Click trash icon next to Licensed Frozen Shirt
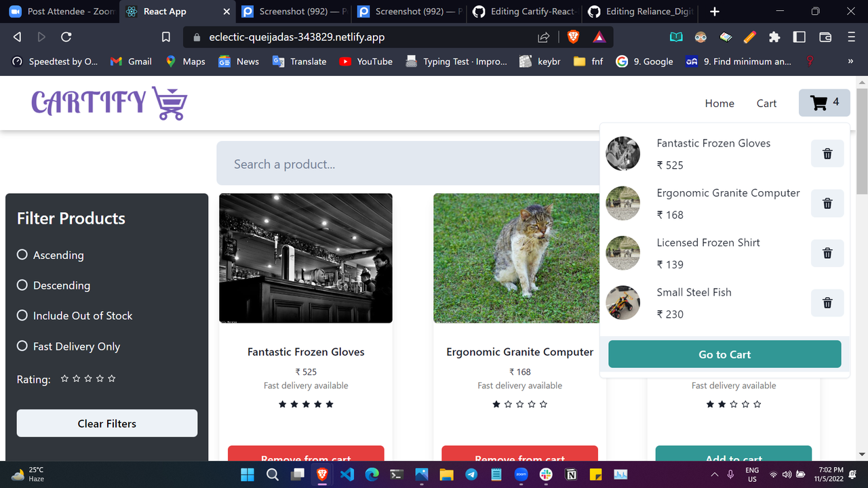The width and height of the screenshot is (868, 488). [827, 253]
